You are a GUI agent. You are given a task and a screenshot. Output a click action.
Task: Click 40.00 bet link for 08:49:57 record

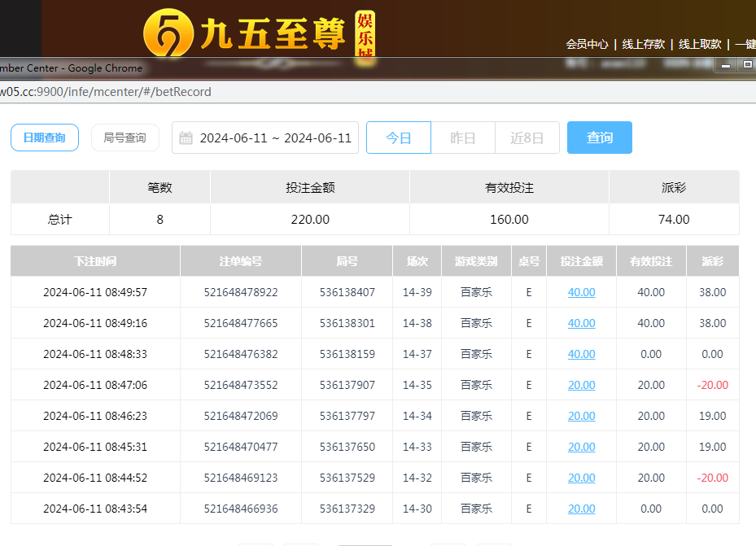coord(581,292)
